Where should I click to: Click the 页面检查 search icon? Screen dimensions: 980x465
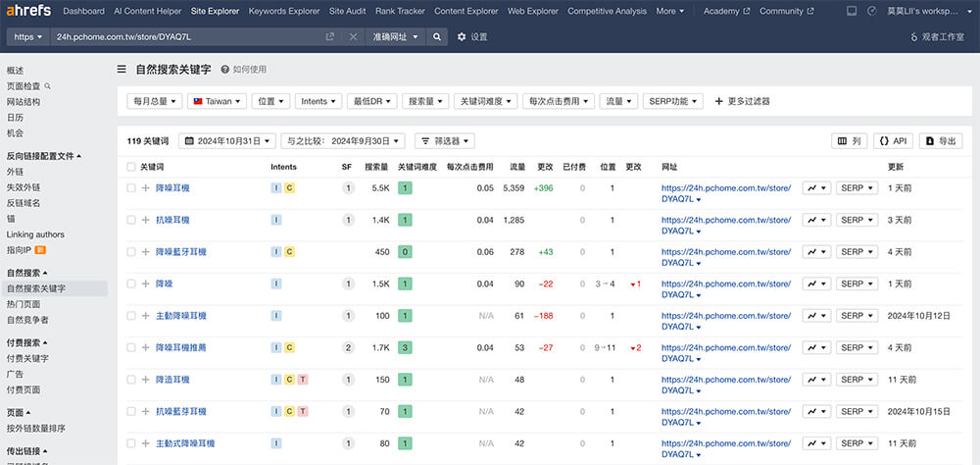[47, 85]
